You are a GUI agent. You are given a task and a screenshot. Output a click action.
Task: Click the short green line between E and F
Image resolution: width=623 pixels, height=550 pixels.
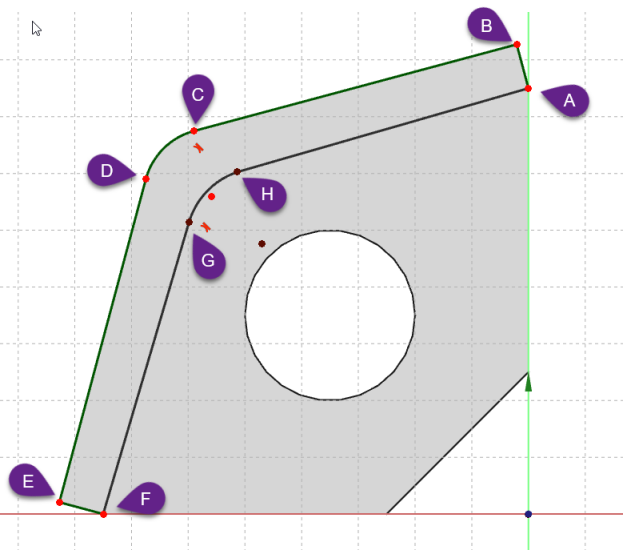(81, 508)
